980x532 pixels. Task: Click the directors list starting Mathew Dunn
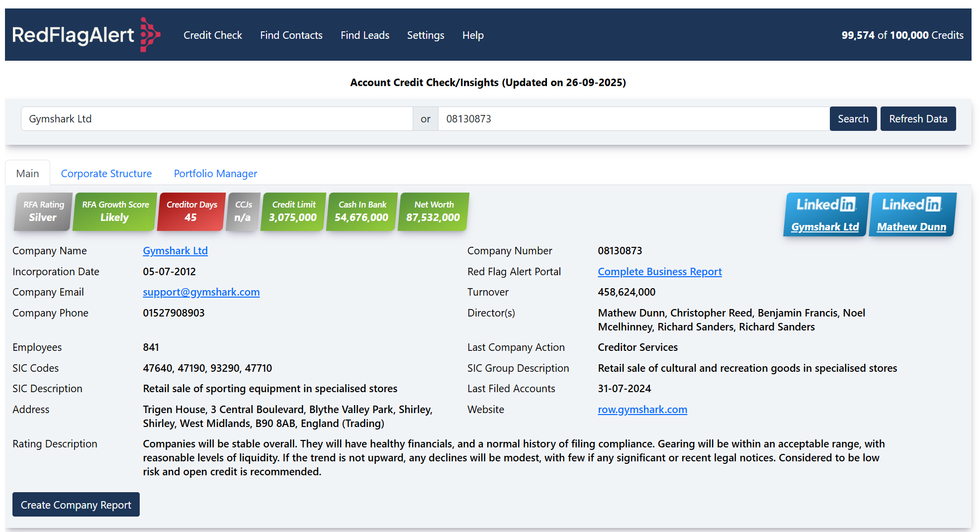point(731,320)
